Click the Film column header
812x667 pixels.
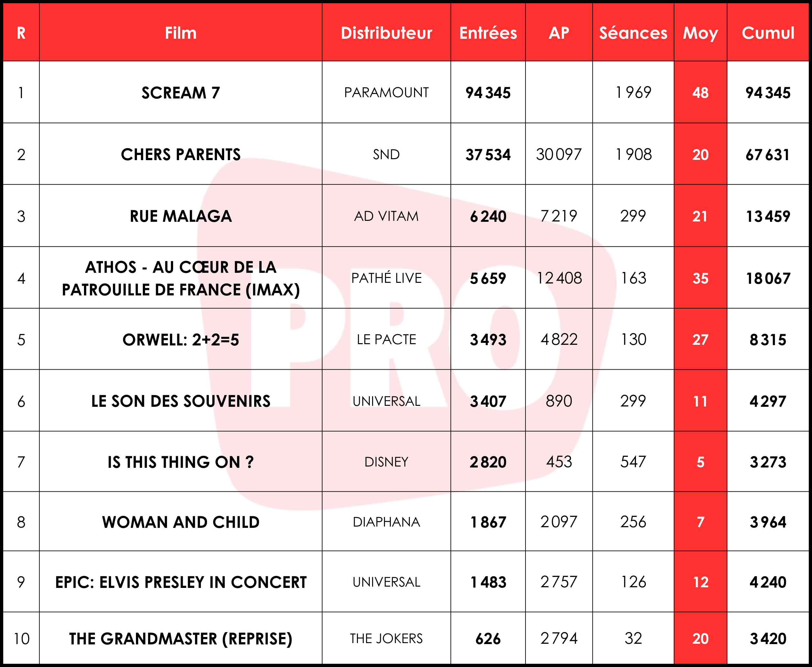click(181, 33)
